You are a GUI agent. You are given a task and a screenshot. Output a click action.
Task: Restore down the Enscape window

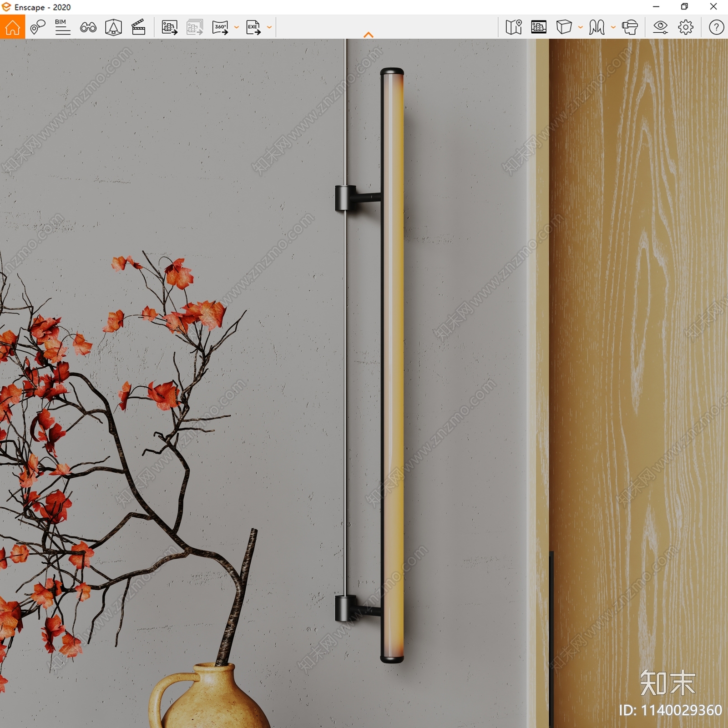click(684, 7)
